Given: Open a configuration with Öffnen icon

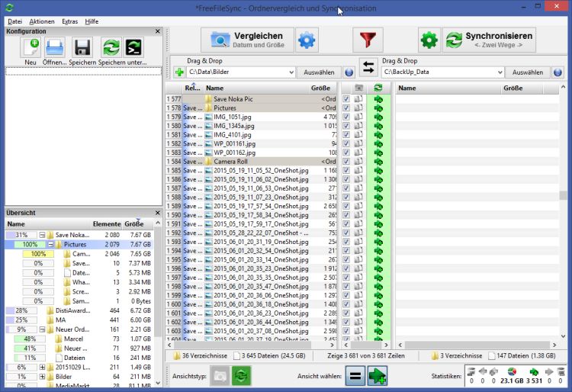Looking at the screenshot, I should coord(55,48).
